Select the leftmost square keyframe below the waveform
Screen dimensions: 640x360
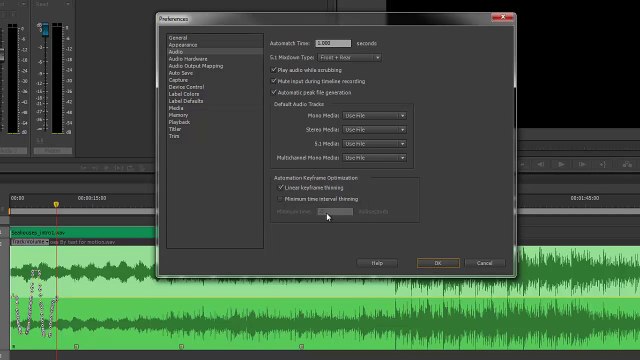76,347
